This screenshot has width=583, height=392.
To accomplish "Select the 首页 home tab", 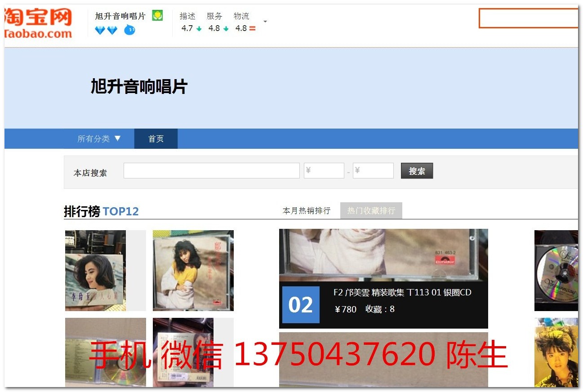I will pyautogui.click(x=156, y=138).
